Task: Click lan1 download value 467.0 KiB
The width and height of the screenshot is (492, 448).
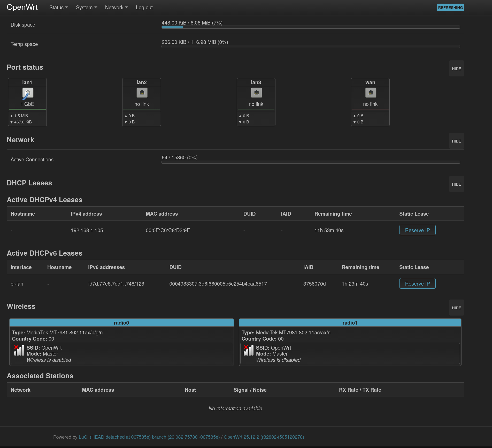Action: coord(23,122)
